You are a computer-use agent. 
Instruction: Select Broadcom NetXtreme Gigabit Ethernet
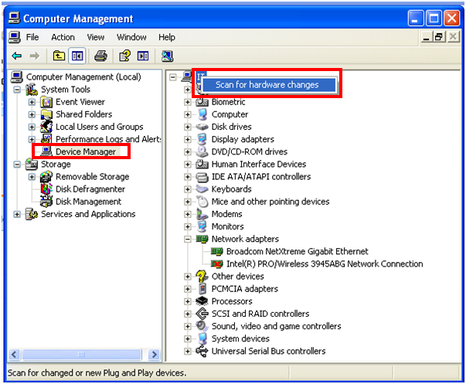click(x=297, y=251)
